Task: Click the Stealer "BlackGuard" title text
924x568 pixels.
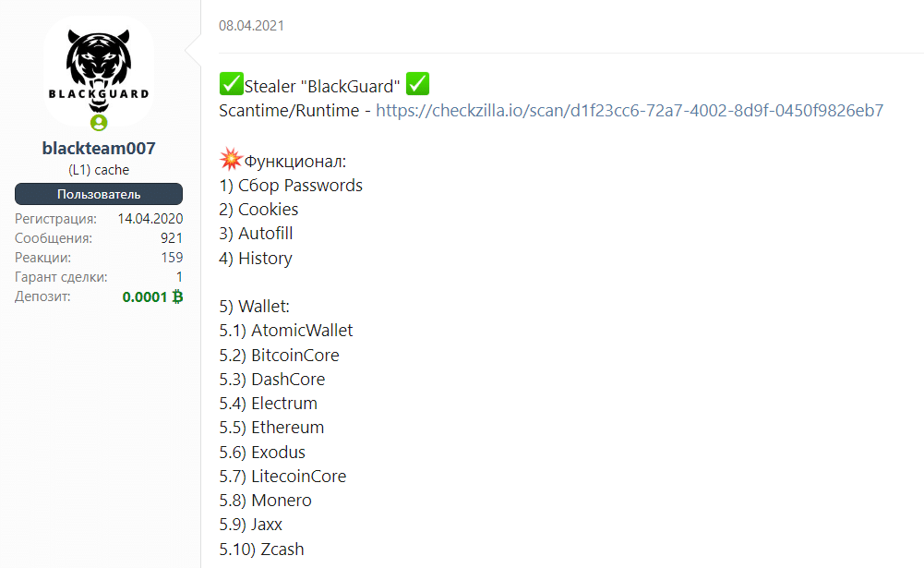Action: pyautogui.click(x=322, y=87)
